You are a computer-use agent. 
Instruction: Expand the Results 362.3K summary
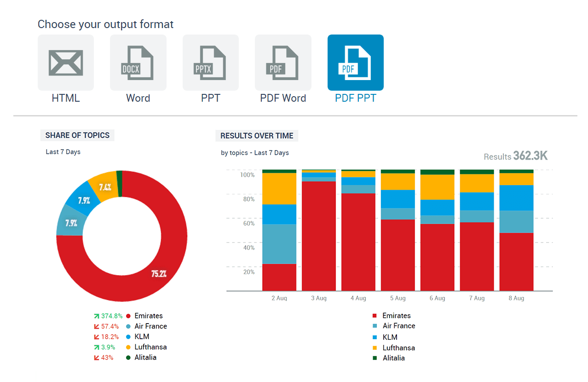tap(515, 156)
